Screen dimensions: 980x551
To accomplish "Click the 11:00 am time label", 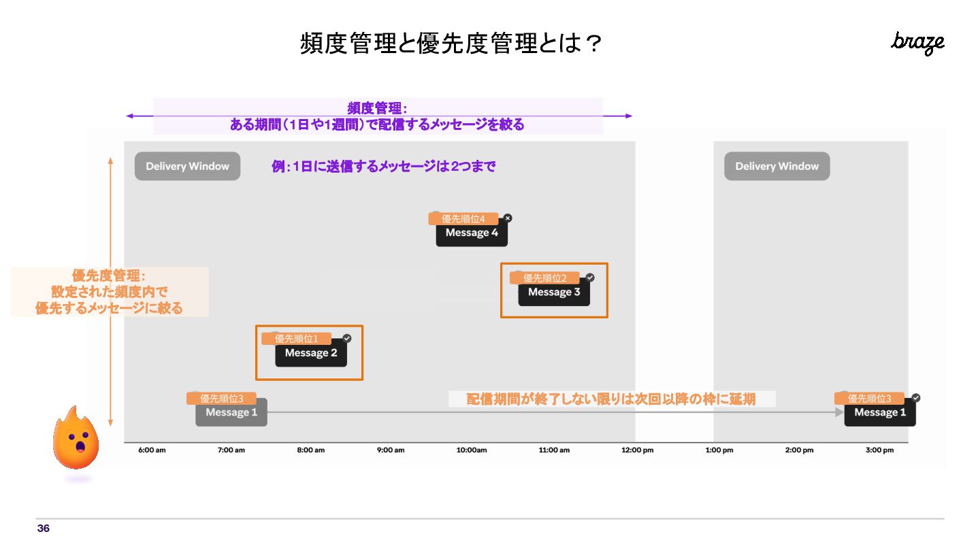I will pos(554,450).
